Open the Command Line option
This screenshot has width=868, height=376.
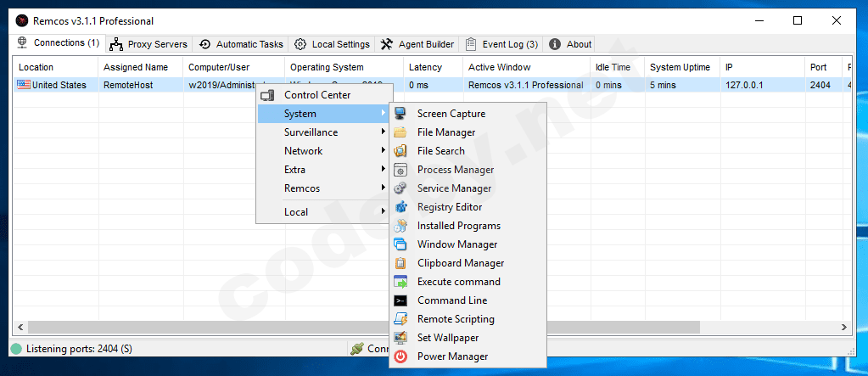click(x=451, y=300)
